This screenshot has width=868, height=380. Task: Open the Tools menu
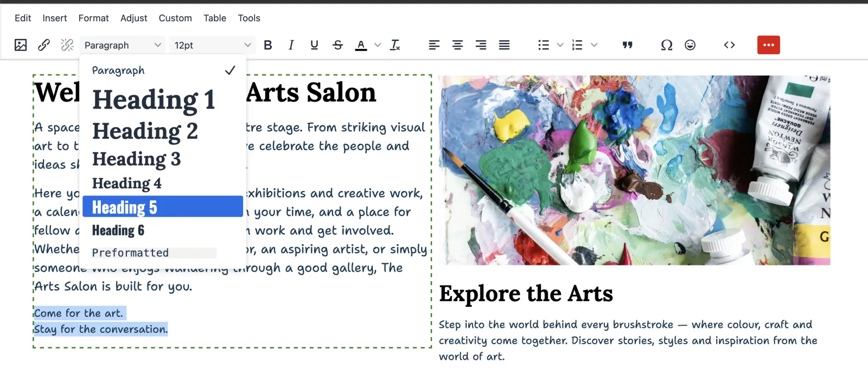point(249,18)
